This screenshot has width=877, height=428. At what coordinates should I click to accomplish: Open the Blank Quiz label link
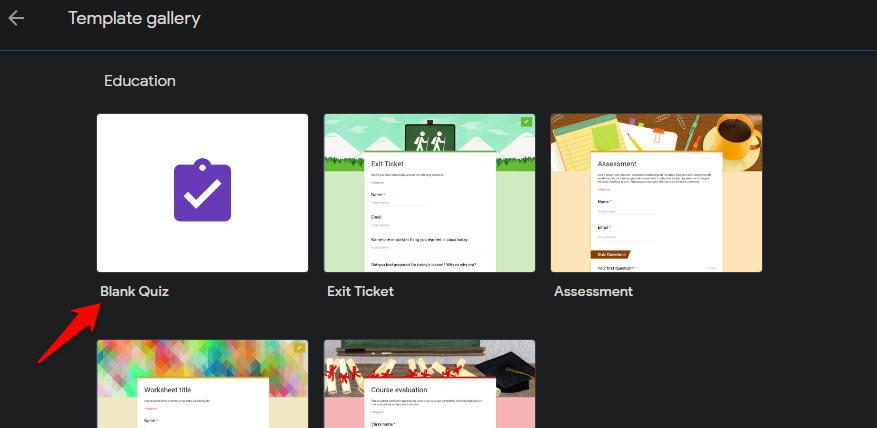click(134, 291)
